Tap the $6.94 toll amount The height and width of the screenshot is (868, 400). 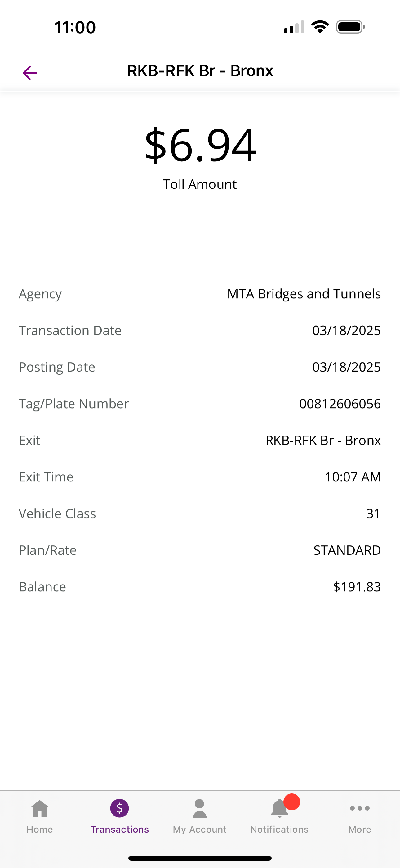200,145
